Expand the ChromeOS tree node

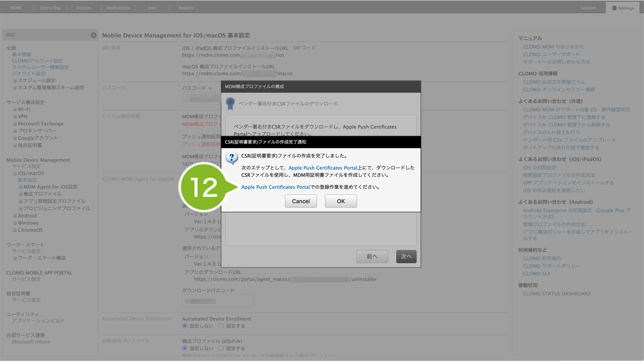(15, 230)
